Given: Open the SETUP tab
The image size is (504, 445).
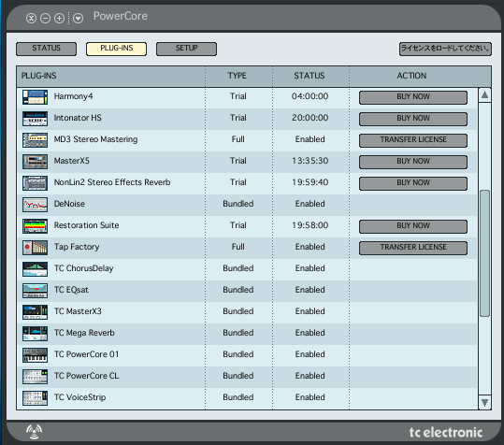Looking at the screenshot, I should (x=186, y=49).
